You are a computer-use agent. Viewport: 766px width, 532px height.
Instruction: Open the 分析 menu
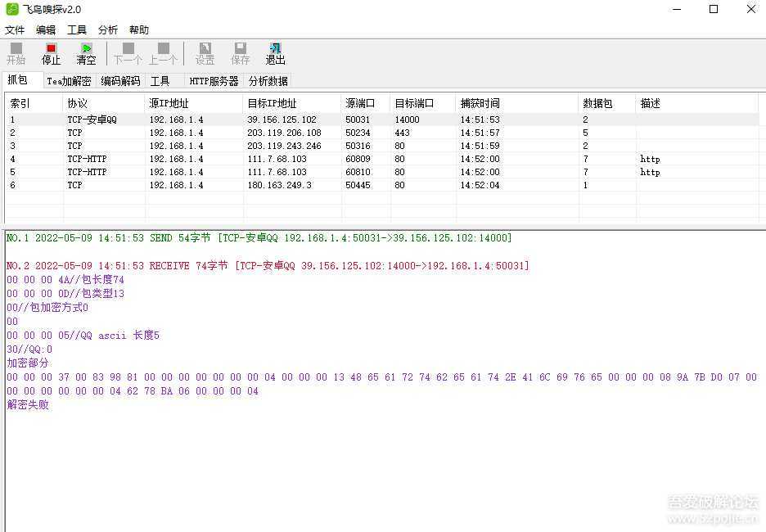[x=108, y=30]
